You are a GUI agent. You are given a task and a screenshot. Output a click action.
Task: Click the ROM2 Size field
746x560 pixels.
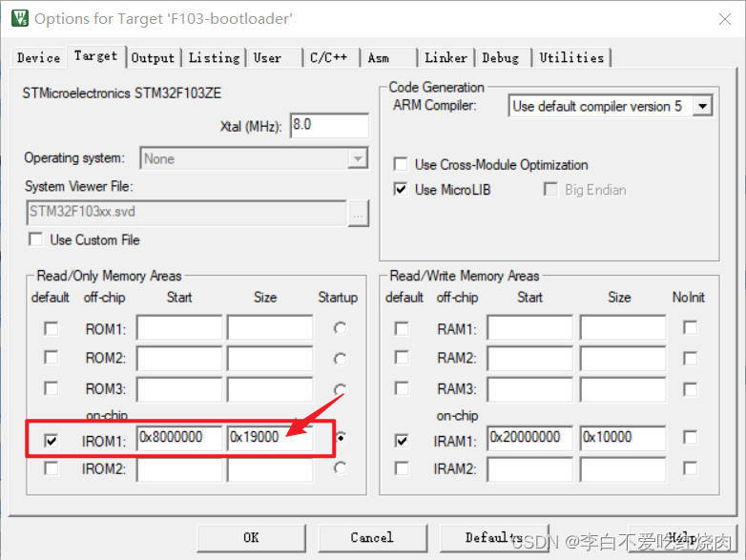point(270,358)
